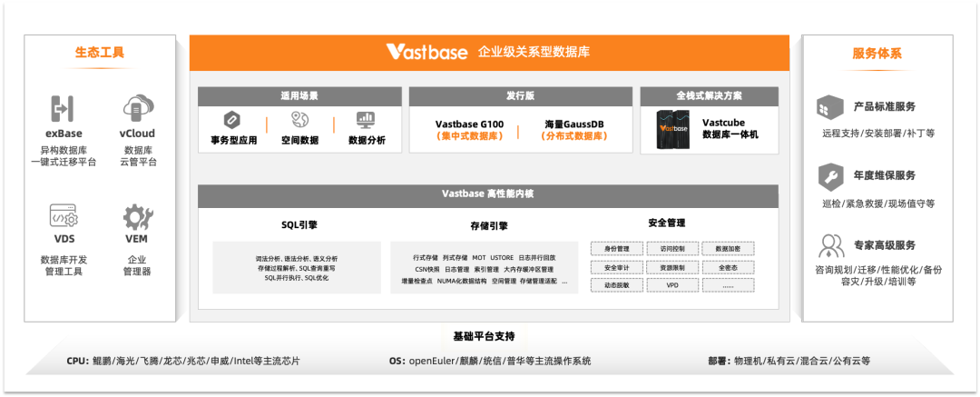
Task: Click the 服务体系 panel title
Action: tap(877, 54)
